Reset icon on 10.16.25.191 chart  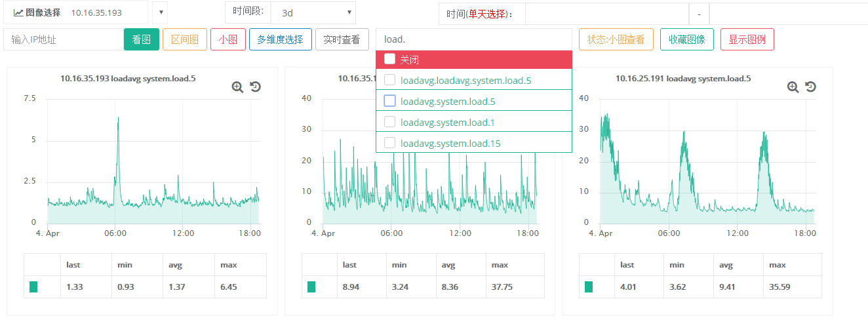click(811, 87)
